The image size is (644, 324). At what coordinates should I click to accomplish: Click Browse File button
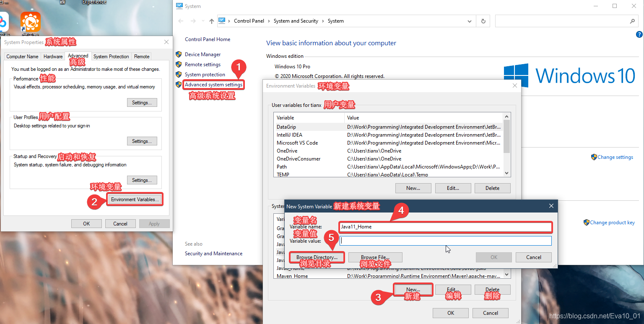375,257
